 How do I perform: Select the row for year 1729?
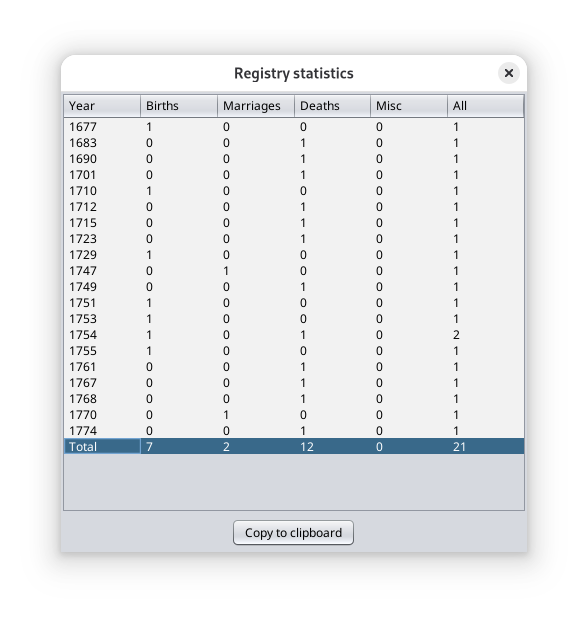click(294, 255)
